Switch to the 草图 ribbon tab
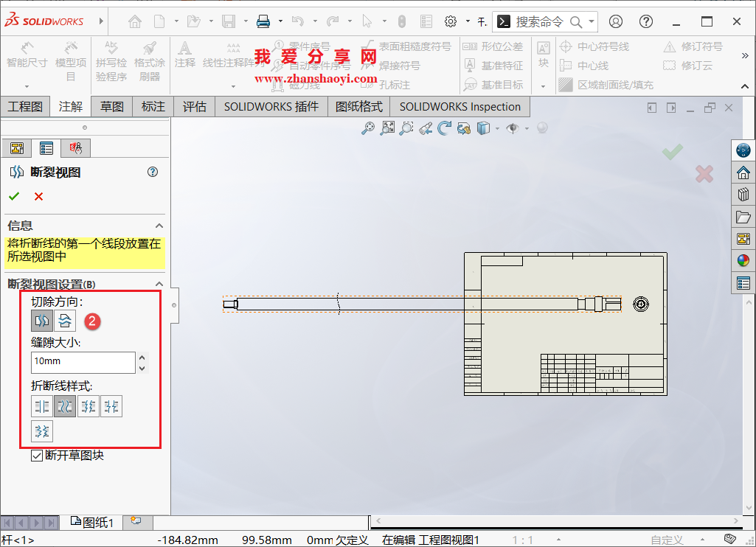This screenshot has width=756, height=547. point(114,106)
